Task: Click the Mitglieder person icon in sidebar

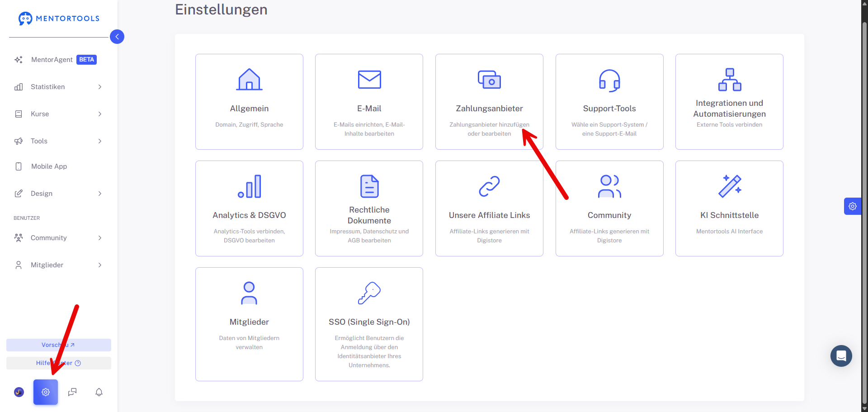Action: (x=19, y=265)
